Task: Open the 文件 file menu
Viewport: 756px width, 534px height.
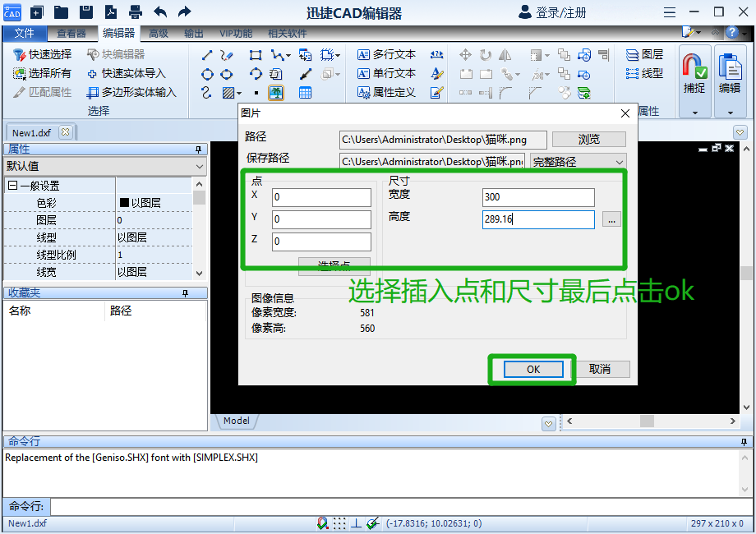Action: pyautogui.click(x=24, y=33)
